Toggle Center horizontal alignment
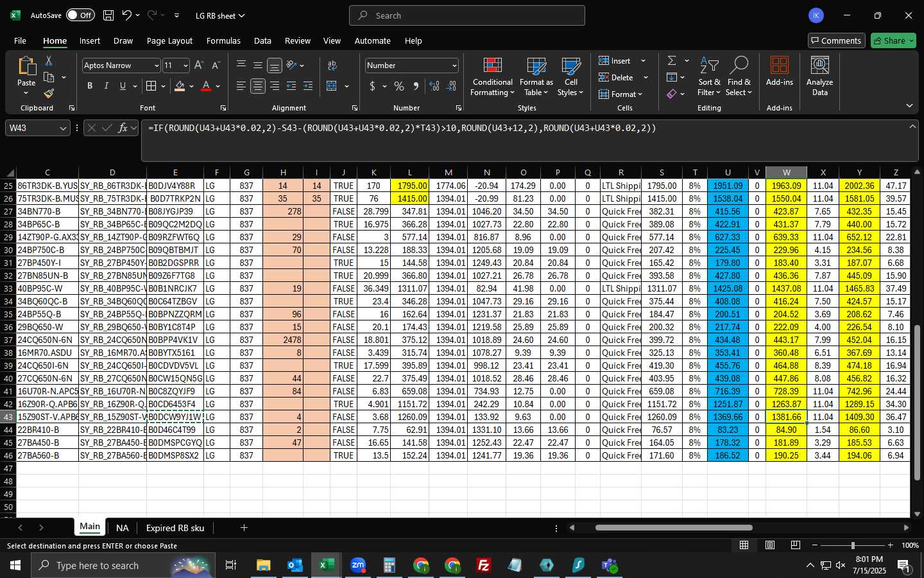 pyautogui.click(x=258, y=86)
